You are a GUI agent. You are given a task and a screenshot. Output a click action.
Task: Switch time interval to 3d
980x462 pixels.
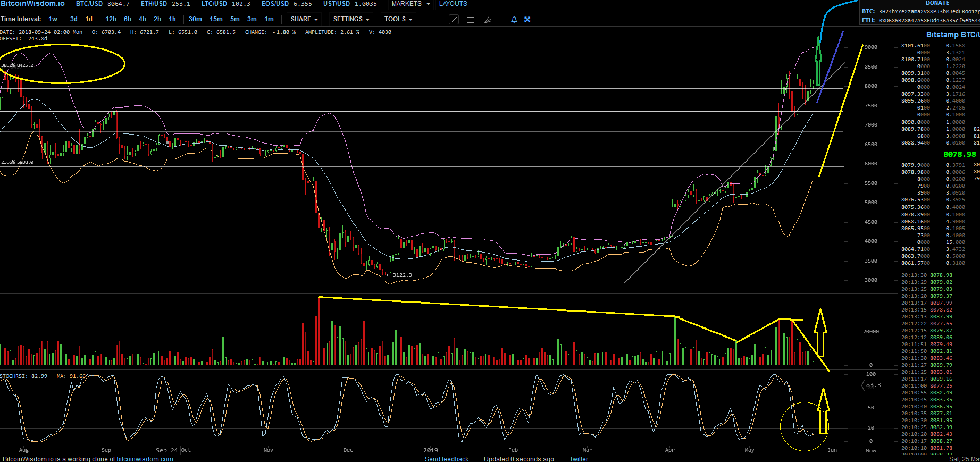tap(74, 19)
